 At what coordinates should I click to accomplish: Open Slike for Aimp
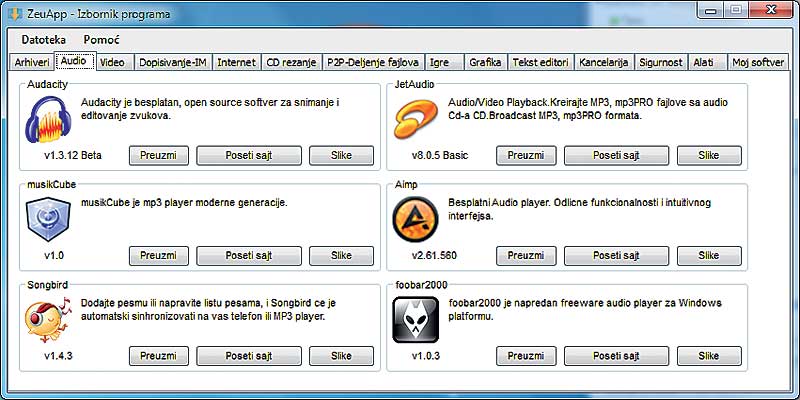click(x=709, y=256)
